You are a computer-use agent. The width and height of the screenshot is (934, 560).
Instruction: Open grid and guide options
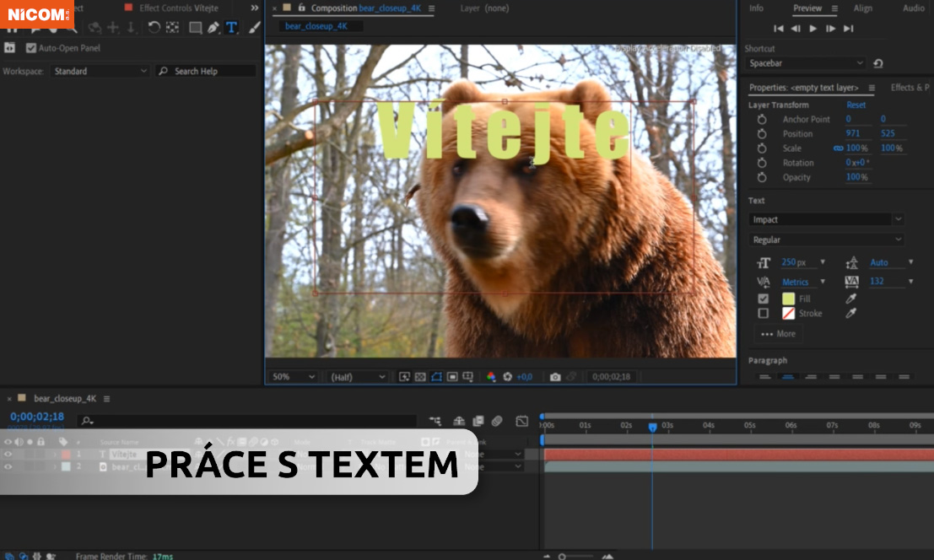click(x=468, y=377)
